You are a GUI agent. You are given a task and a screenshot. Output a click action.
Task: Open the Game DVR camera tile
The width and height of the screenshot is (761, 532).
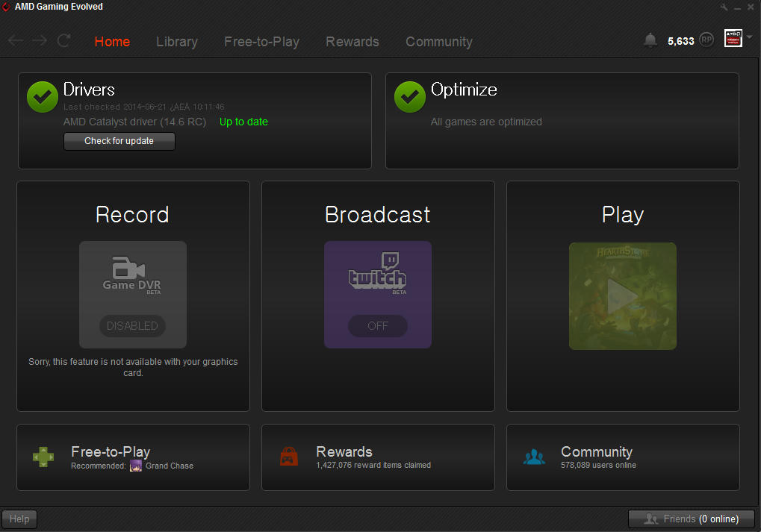pos(132,295)
